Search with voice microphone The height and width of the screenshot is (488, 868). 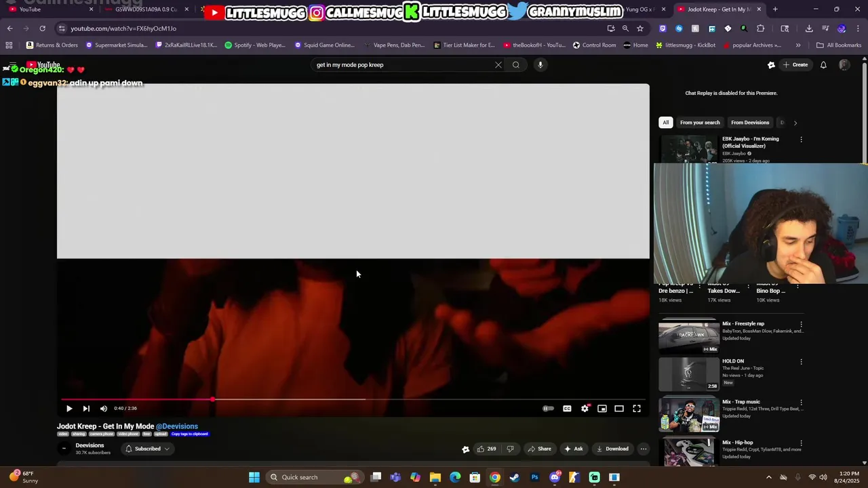(540, 65)
